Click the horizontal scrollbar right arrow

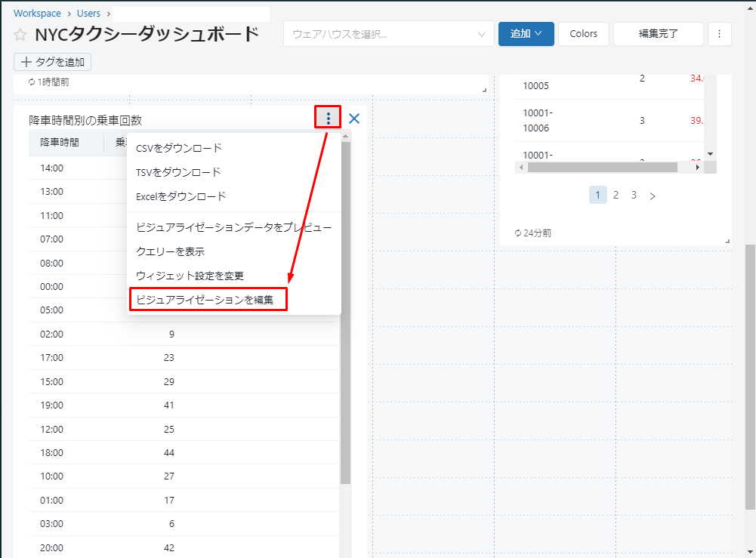698,167
